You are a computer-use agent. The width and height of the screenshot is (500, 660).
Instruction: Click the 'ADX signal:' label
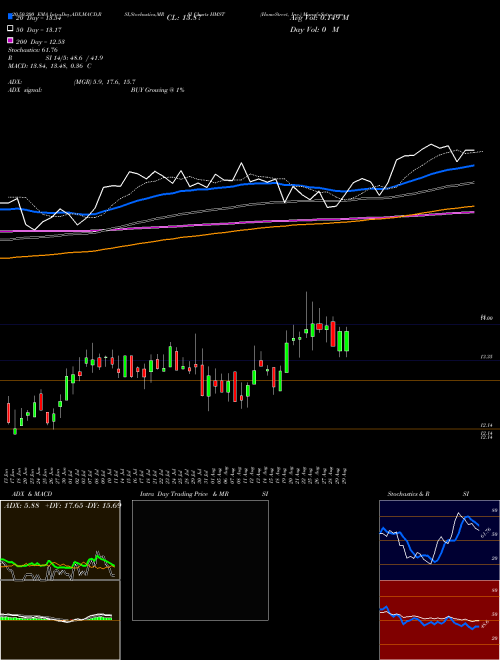coord(25,90)
